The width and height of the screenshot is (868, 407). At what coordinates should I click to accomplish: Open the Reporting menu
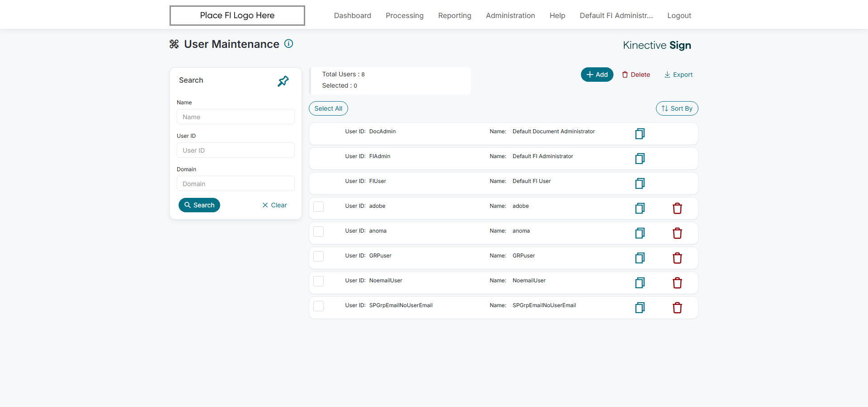pos(455,15)
